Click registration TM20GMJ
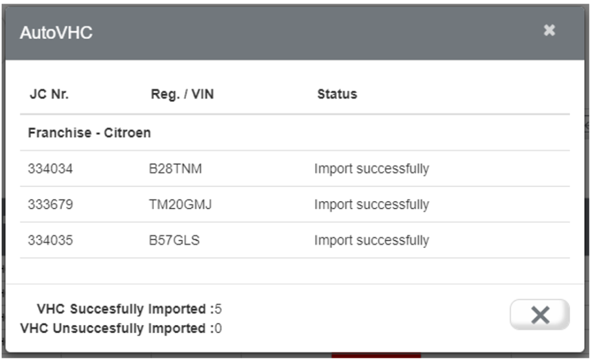 [x=181, y=205]
